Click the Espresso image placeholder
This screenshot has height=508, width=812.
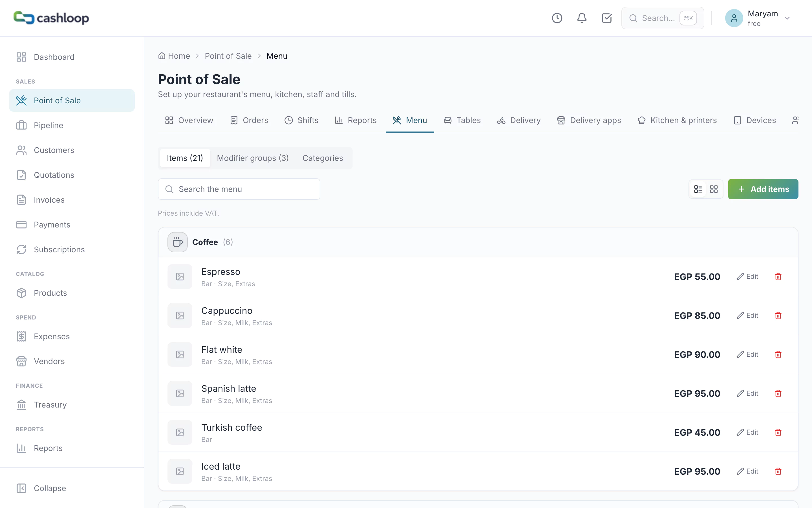tap(180, 277)
